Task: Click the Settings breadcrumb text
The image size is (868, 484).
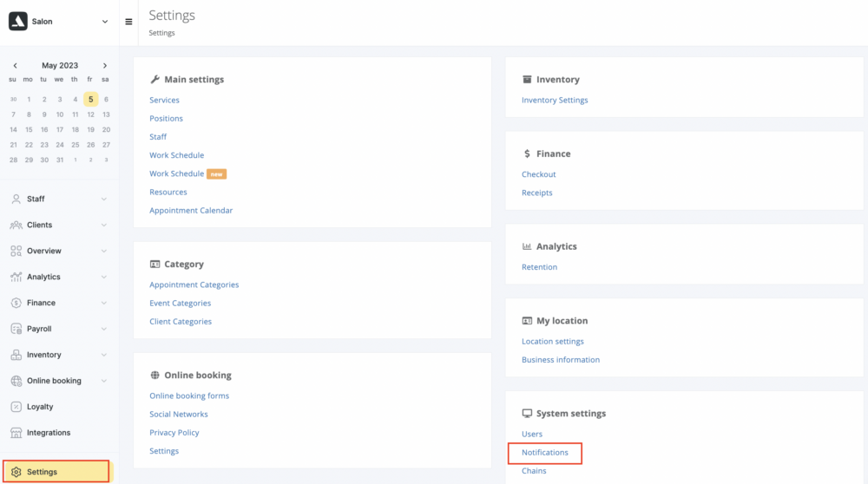Action: pyautogui.click(x=161, y=33)
